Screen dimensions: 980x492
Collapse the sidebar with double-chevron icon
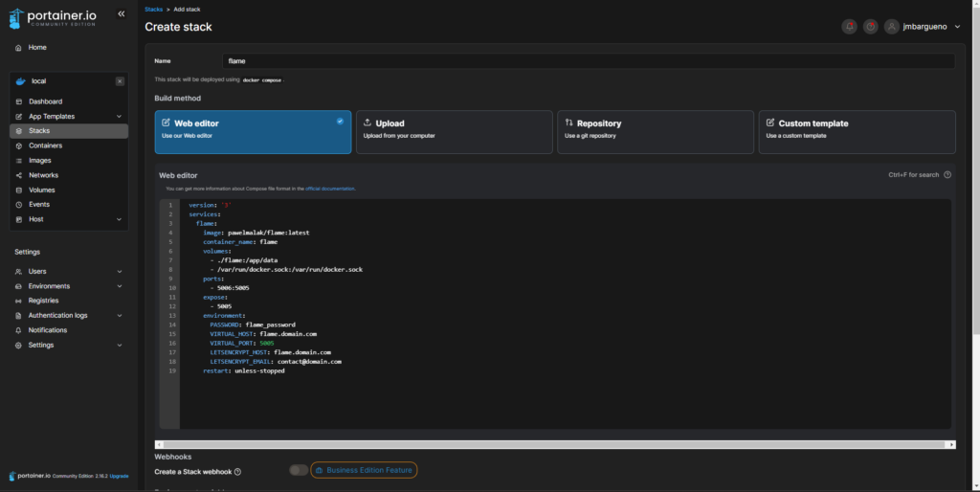coord(122,13)
